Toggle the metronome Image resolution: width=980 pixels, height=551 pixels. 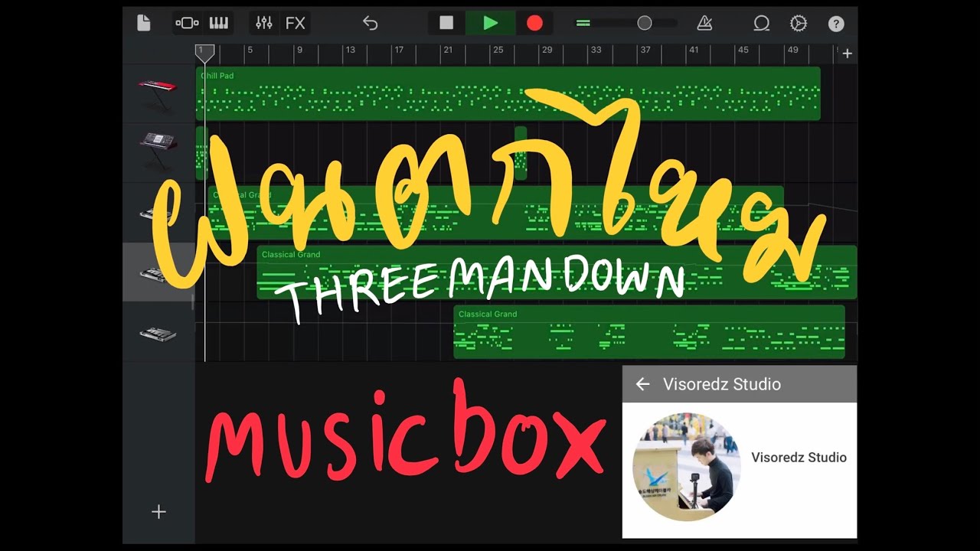[x=704, y=23]
